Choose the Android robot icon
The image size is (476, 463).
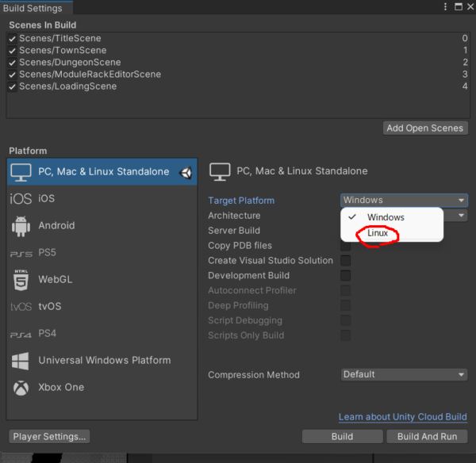[x=21, y=226]
